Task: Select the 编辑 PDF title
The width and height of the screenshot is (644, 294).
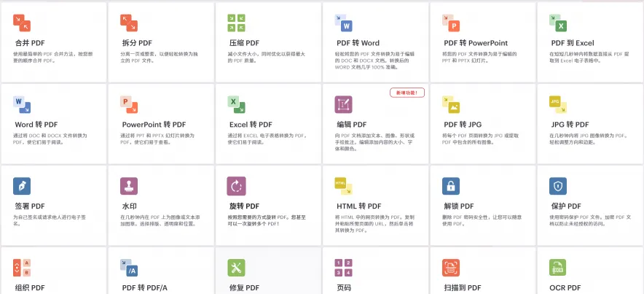Action: pyautogui.click(x=352, y=125)
